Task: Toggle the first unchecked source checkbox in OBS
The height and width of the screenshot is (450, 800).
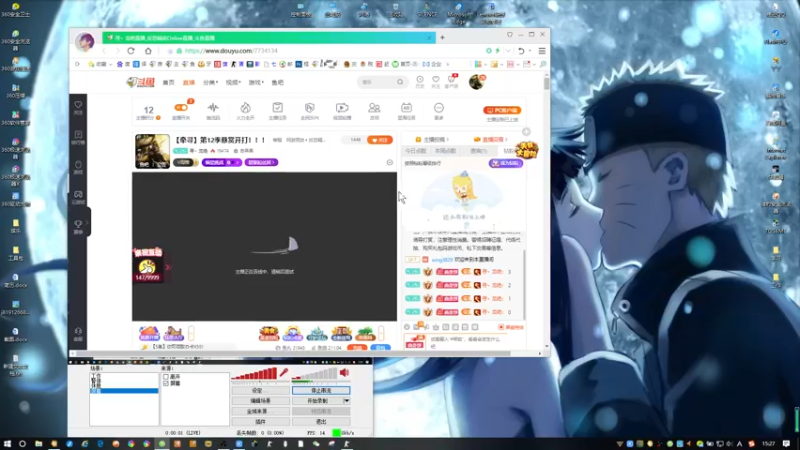Action: tap(165, 377)
